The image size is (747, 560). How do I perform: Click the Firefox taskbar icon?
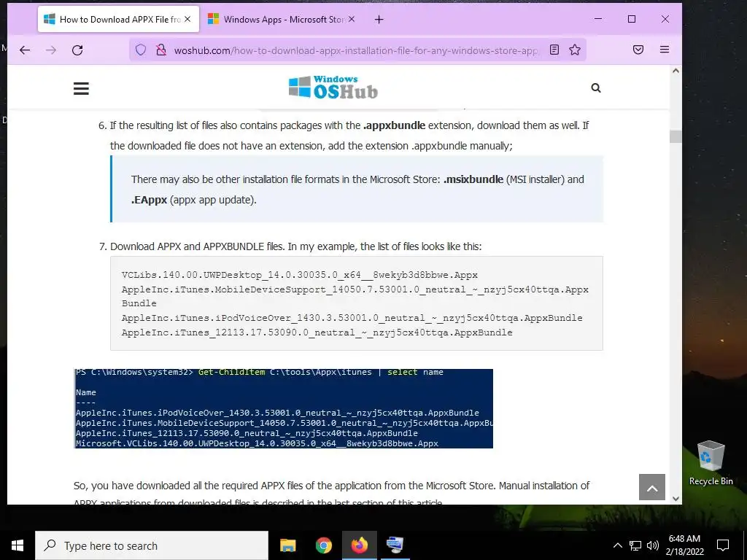click(360, 545)
